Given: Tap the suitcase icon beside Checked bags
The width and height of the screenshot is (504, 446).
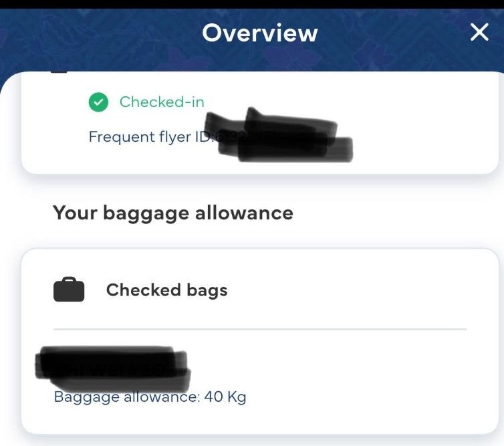Looking at the screenshot, I should coord(69,290).
